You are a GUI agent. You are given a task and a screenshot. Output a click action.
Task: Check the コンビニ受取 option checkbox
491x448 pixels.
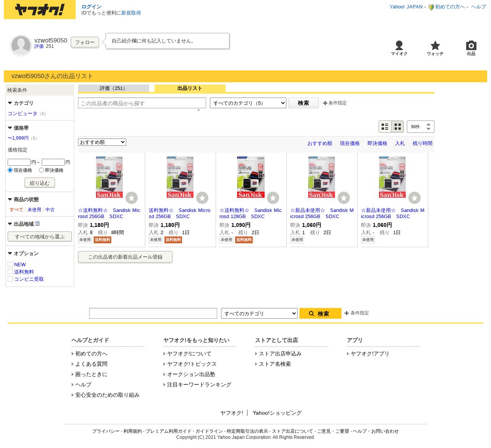click(10, 279)
